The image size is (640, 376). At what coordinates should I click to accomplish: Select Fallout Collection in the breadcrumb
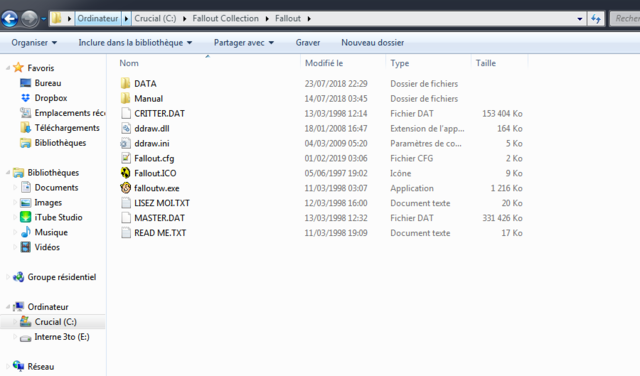225,18
